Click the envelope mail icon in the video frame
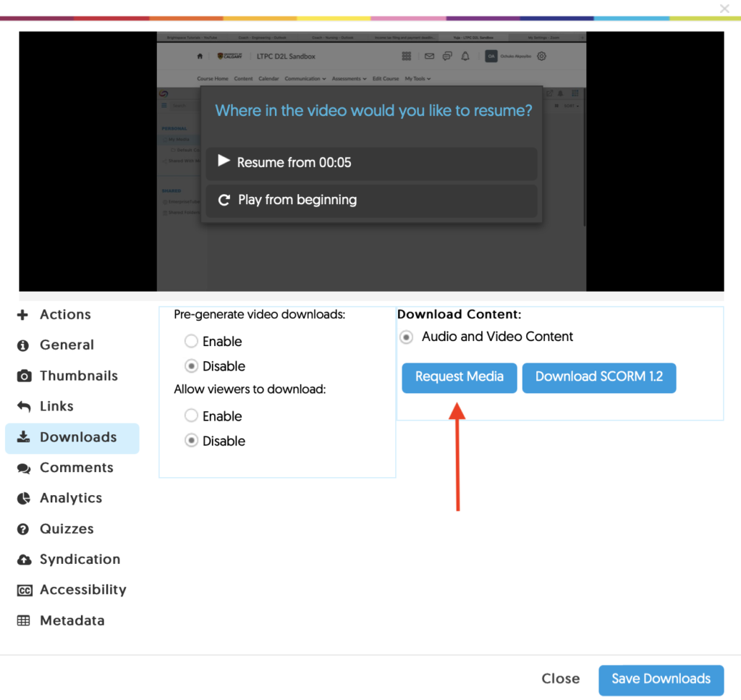741x700 pixels. pos(429,56)
